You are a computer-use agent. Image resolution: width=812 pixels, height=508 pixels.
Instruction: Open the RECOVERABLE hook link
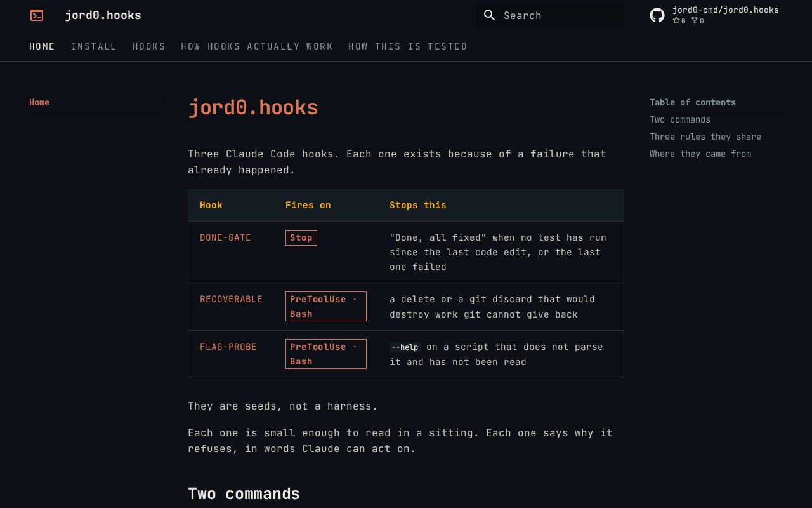click(x=231, y=299)
